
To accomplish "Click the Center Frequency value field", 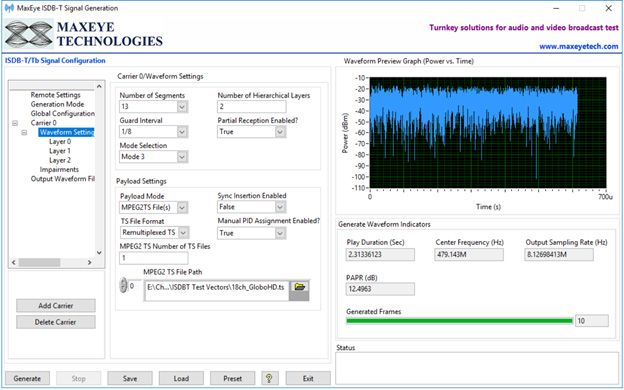I will pyautogui.click(x=469, y=255).
